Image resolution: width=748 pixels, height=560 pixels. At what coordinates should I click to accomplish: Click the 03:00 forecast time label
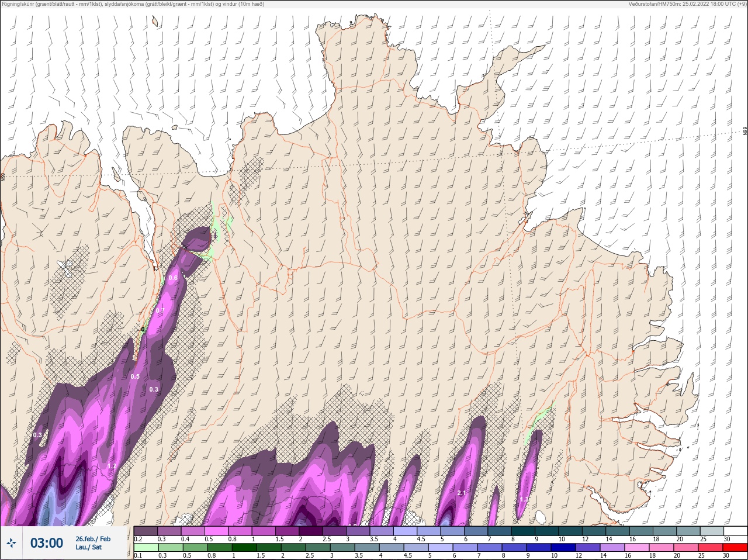pos(47,543)
